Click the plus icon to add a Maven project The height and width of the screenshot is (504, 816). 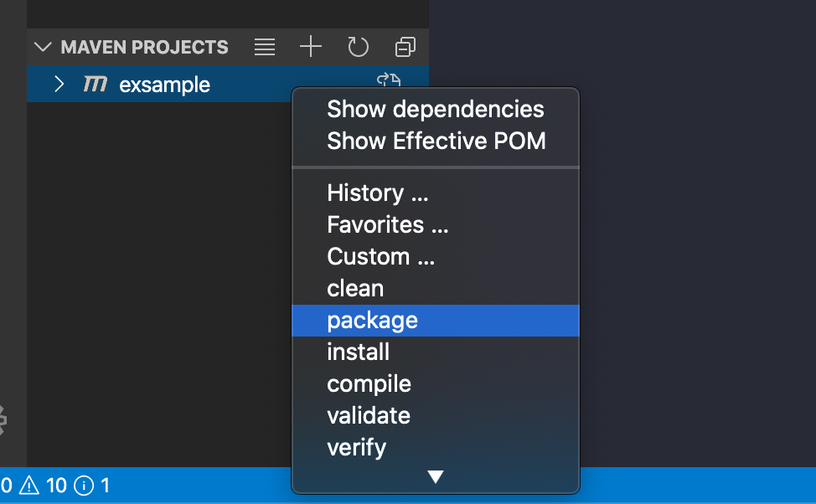(x=310, y=47)
